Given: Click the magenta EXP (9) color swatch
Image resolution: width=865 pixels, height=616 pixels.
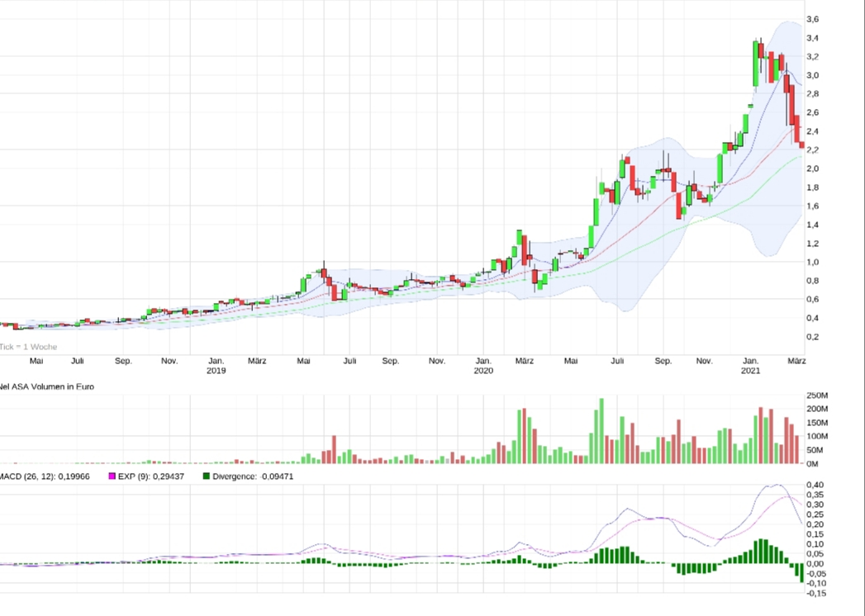Looking at the screenshot, I should (x=112, y=476).
